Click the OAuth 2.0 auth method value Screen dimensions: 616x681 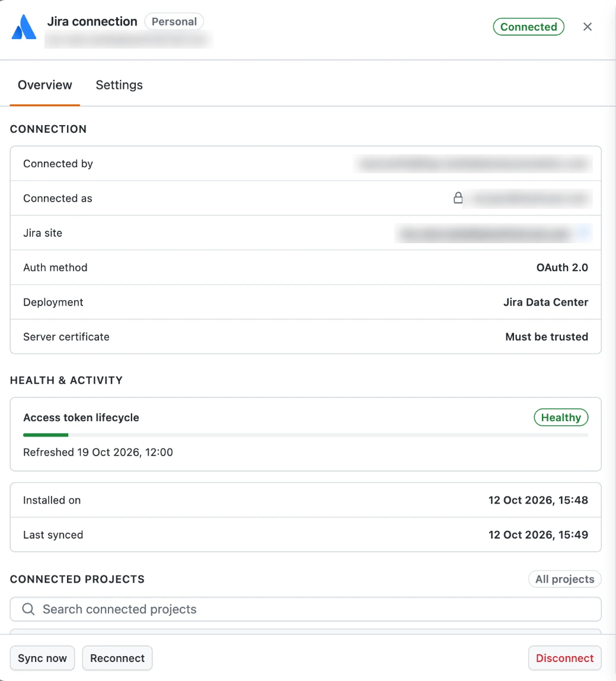[561, 268]
